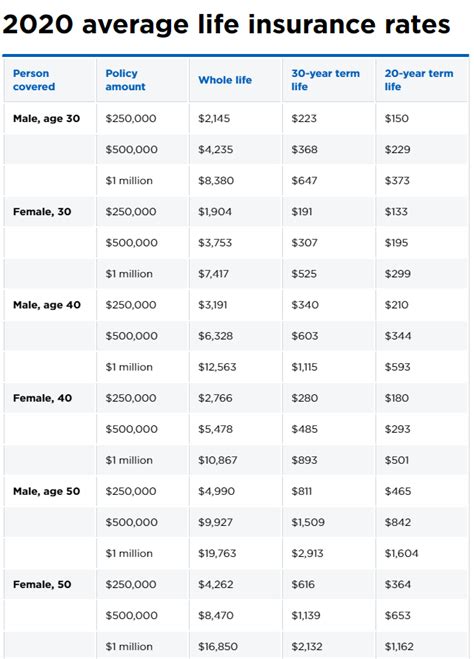Select the Male, age 50 row label
The image size is (474, 659).
47,491
